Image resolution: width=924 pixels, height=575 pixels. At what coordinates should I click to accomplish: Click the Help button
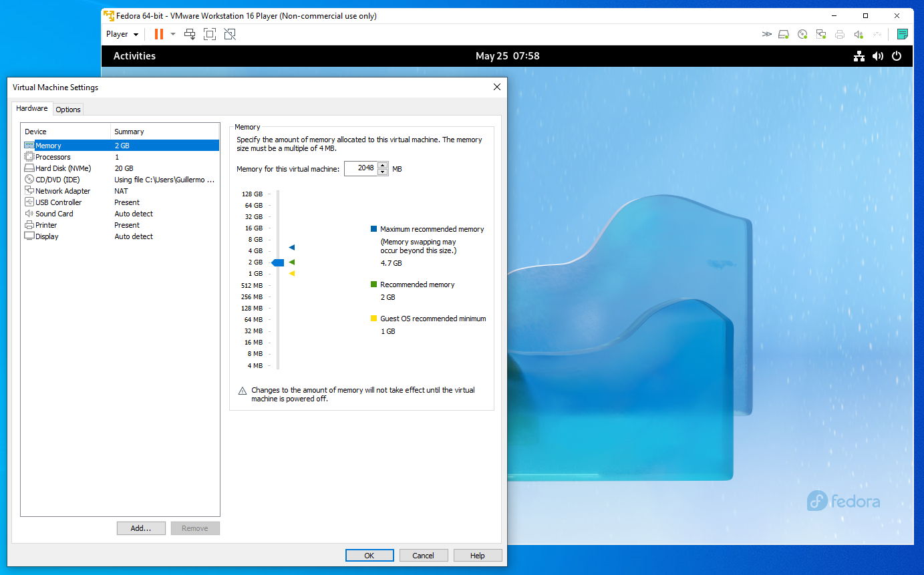[478, 555]
